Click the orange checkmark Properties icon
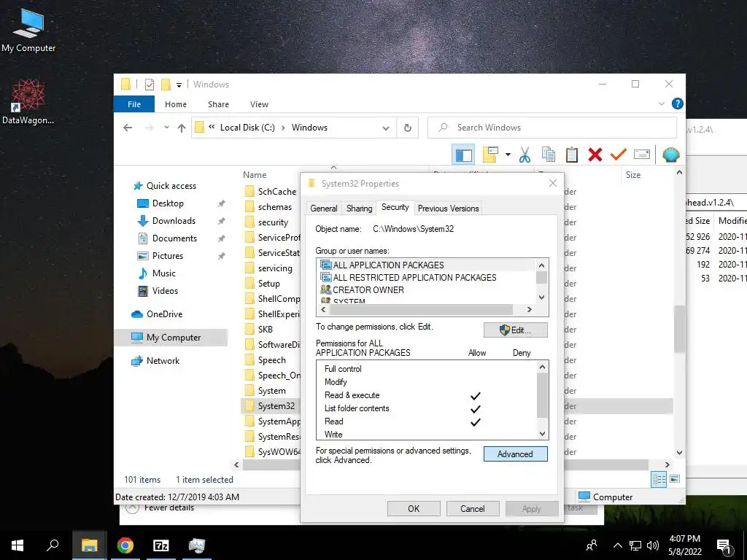Image resolution: width=747 pixels, height=560 pixels. click(x=619, y=155)
